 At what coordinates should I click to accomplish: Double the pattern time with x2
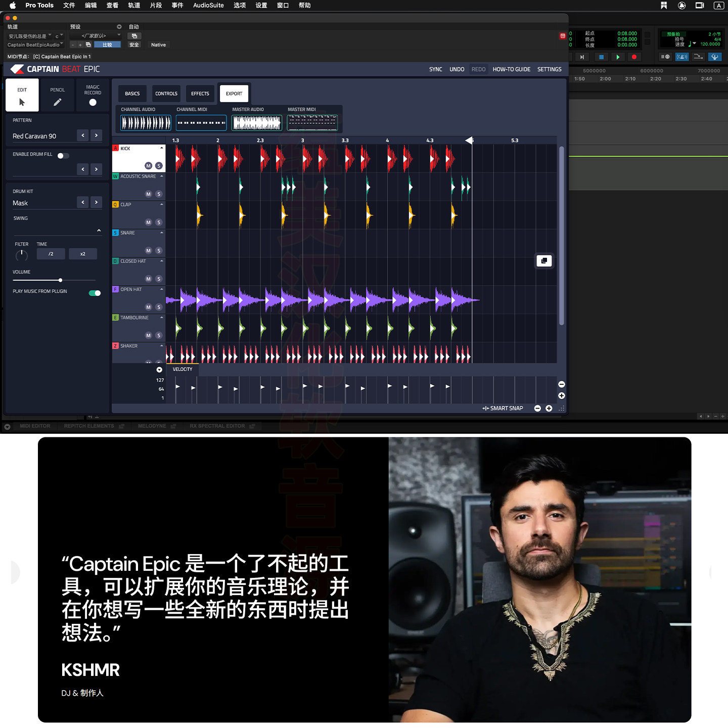pos(83,254)
